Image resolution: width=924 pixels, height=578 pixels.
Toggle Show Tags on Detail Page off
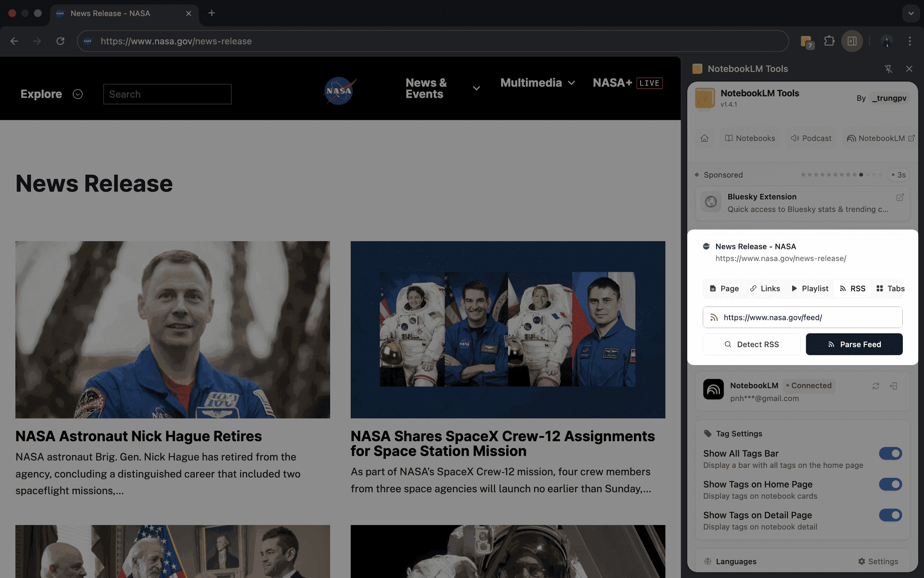click(891, 515)
